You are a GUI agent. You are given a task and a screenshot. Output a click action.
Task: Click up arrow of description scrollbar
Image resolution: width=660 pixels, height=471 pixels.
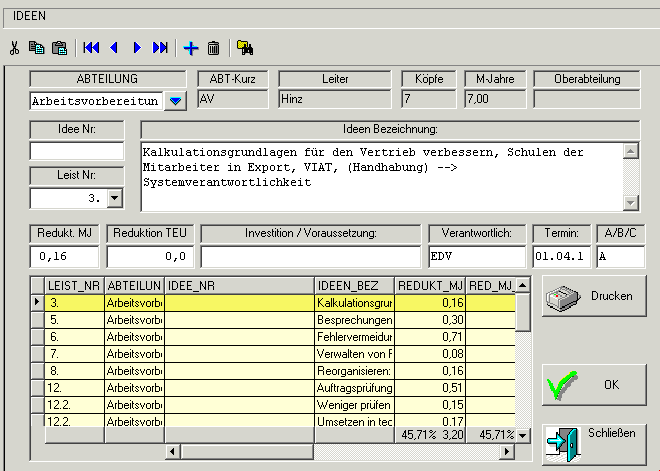point(631,151)
